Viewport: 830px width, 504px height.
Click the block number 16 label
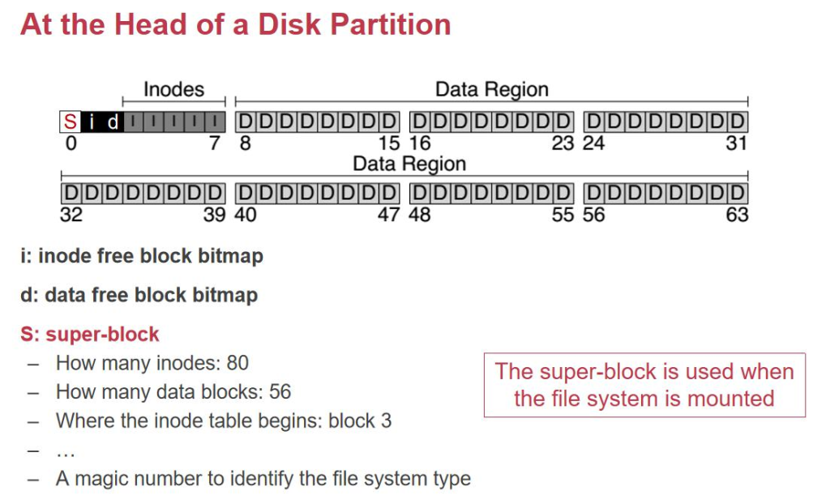420,144
